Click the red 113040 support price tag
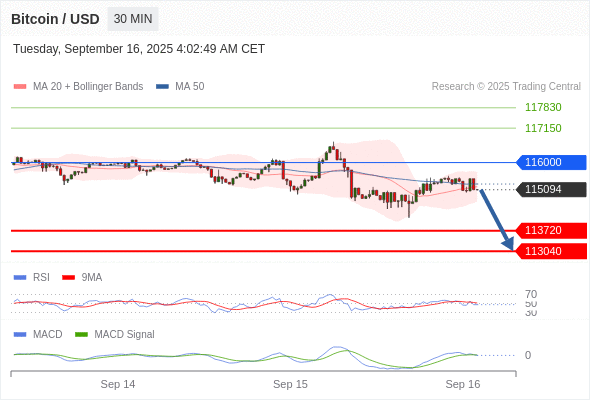590x400 pixels. click(551, 251)
